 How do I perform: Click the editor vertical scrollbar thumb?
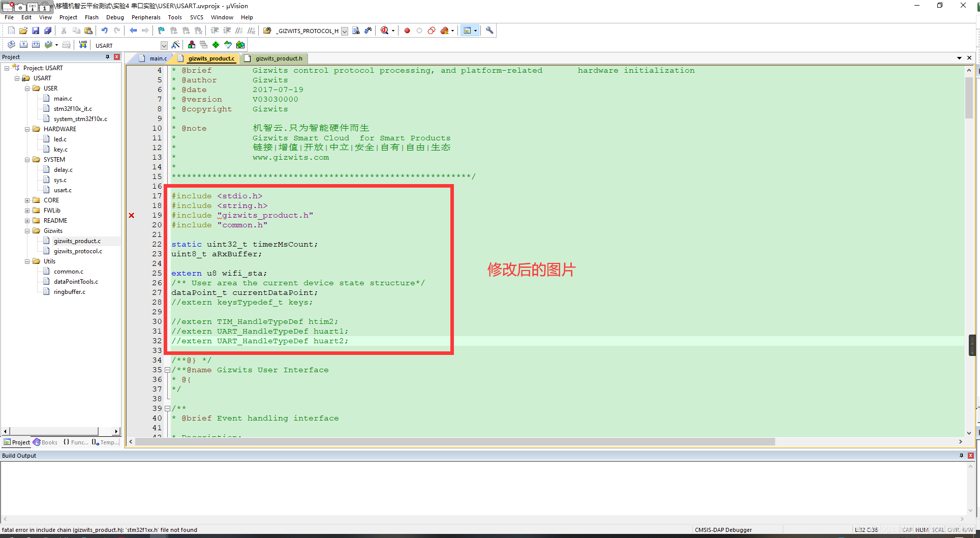pos(969,98)
